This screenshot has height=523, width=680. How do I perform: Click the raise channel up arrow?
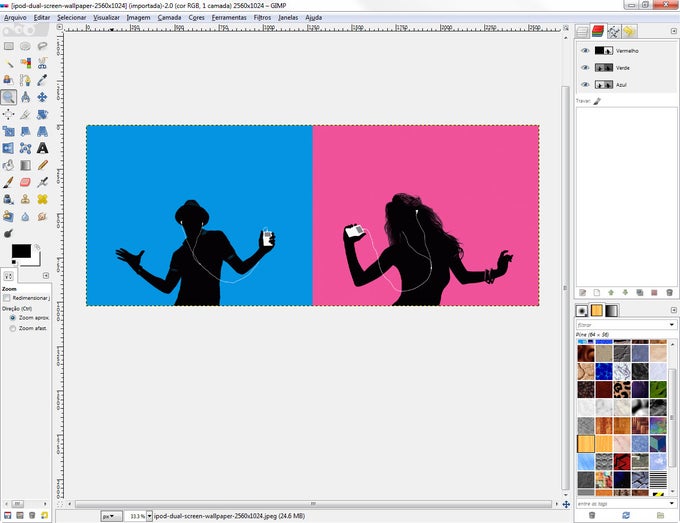pos(611,293)
